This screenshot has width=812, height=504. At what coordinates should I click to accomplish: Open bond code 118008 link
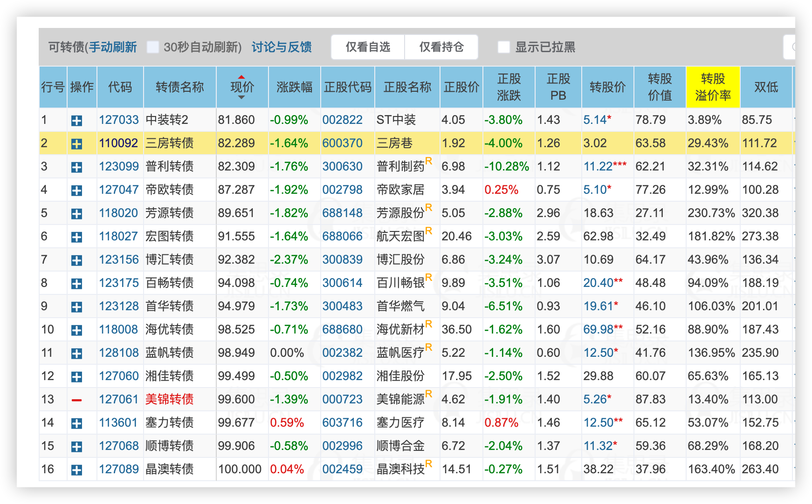118,329
